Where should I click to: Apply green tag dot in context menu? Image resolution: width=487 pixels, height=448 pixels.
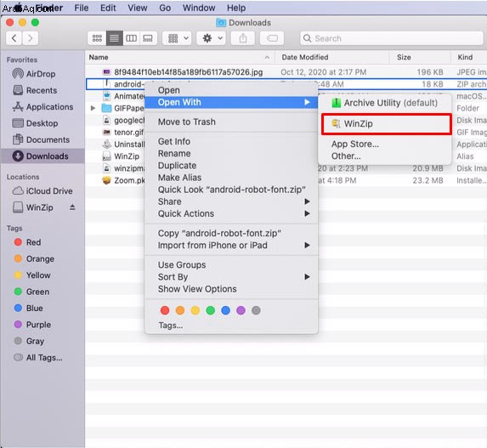coord(211,310)
